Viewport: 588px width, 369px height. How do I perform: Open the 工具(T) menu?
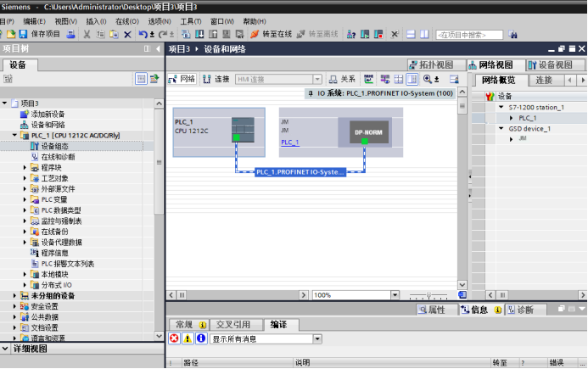pyautogui.click(x=191, y=21)
